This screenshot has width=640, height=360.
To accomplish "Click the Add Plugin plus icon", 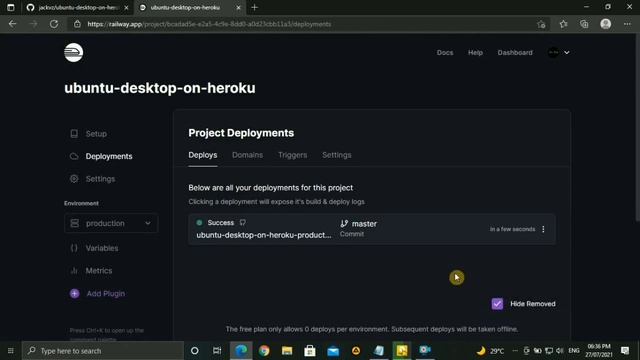I will tap(74, 293).
